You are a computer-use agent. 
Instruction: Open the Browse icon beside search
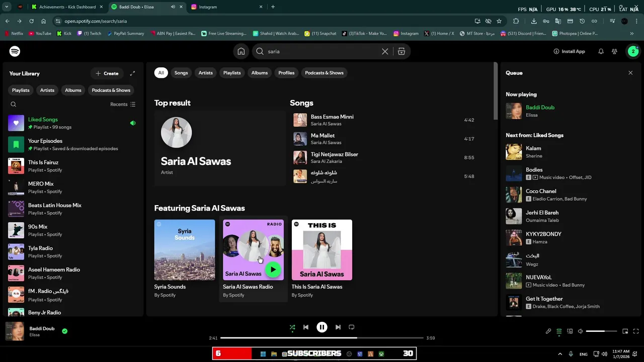[401, 51]
